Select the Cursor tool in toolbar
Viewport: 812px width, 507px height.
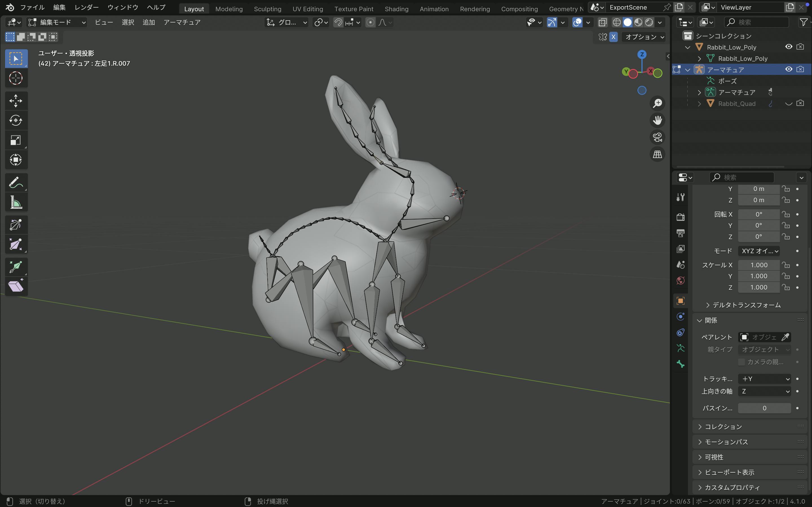16,78
